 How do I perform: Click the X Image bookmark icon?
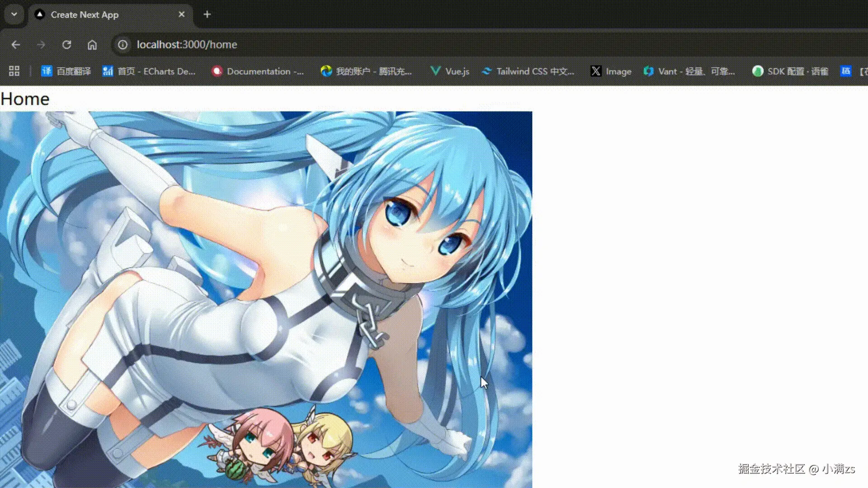(x=596, y=71)
